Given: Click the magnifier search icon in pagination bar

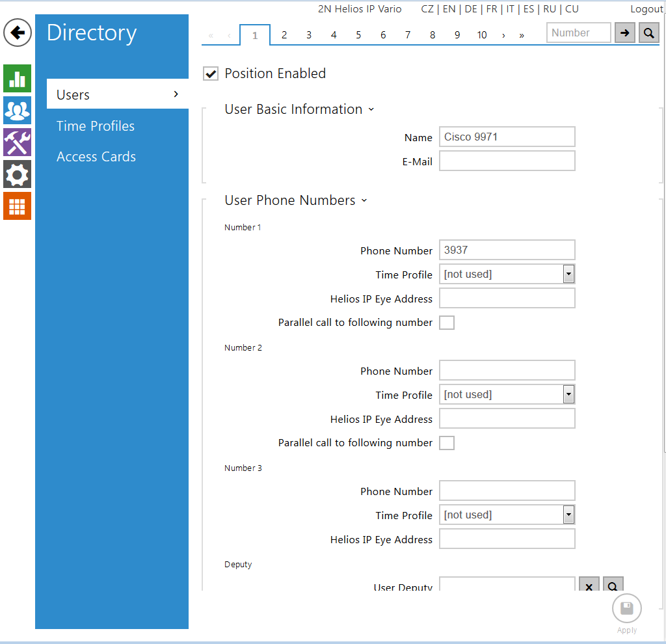Looking at the screenshot, I should click(648, 33).
